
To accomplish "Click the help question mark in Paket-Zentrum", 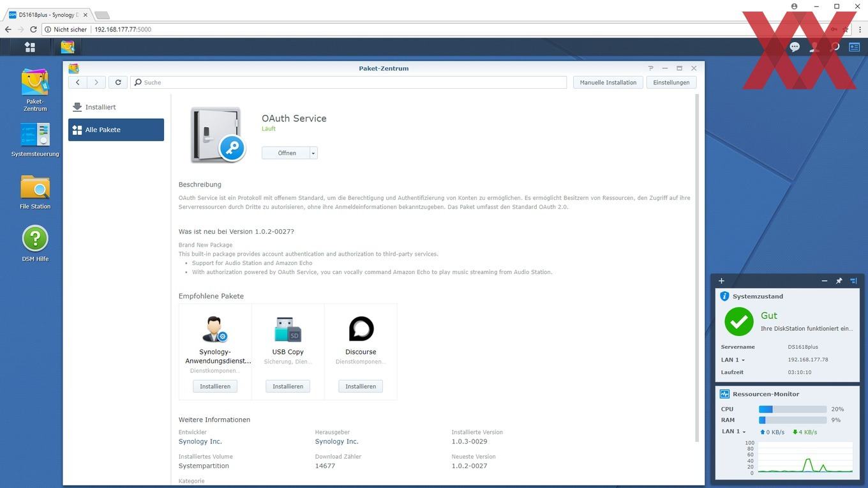I will coord(650,68).
